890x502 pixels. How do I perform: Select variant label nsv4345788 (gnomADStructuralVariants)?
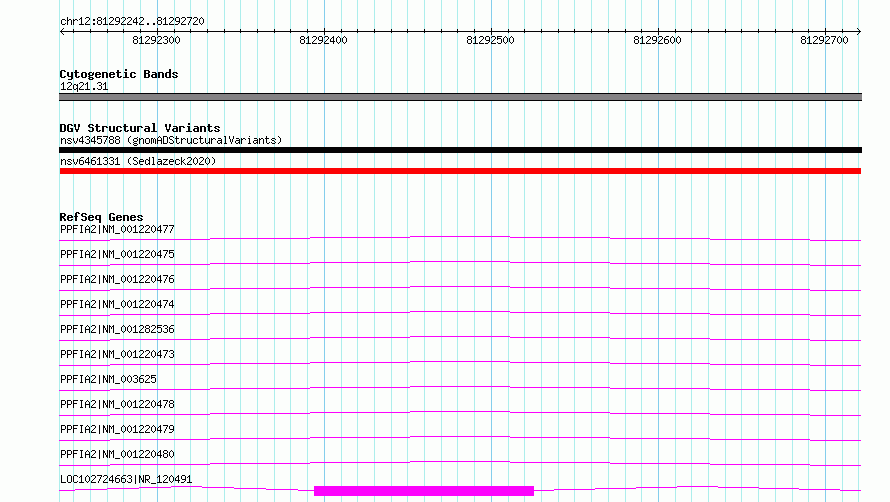click(x=171, y=140)
